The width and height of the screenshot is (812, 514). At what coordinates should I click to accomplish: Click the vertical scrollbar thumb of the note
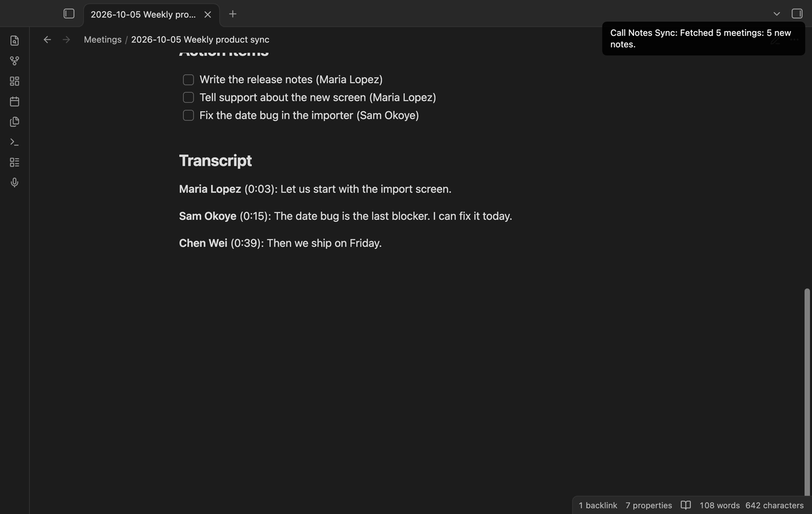[807, 391]
